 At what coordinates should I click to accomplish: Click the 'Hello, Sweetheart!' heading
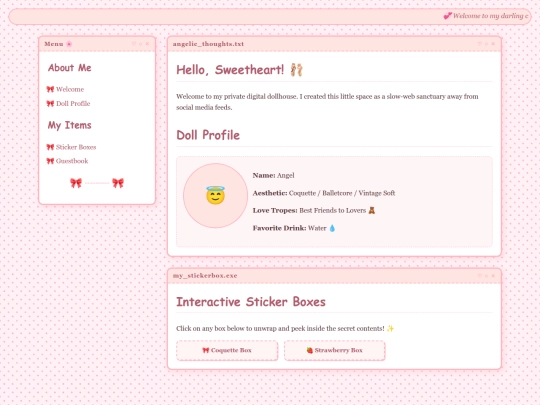230,70
